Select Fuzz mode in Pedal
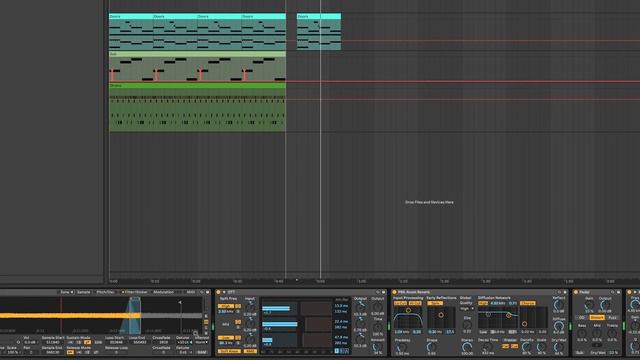The width and height of the screenshot is (640, 360). coord(612,318)
